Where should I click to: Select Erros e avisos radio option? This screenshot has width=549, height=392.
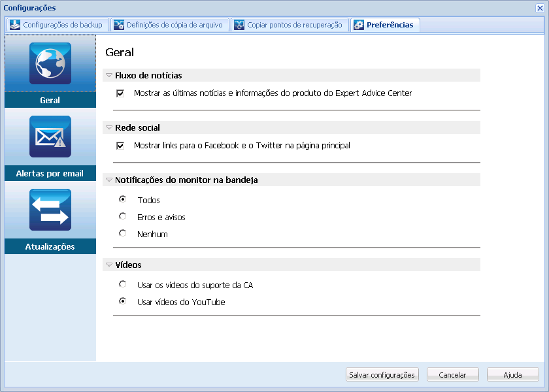[x=122, y=216]
